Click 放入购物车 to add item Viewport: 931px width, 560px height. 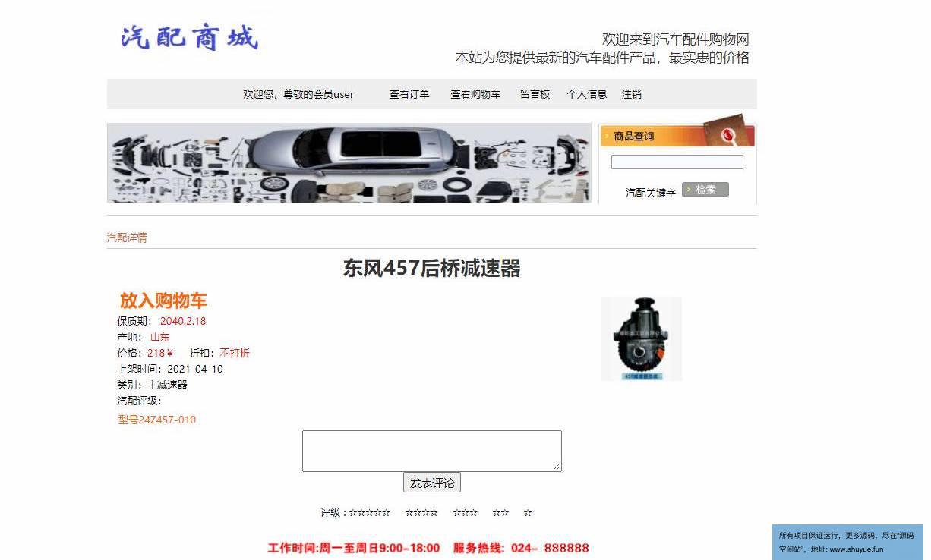tap(163, 300)
